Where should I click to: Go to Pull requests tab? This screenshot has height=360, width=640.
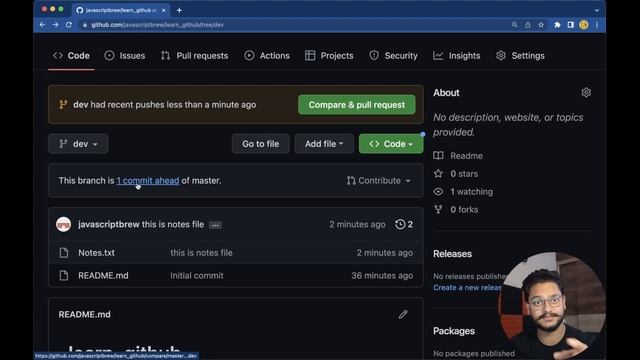coord(194,56)
